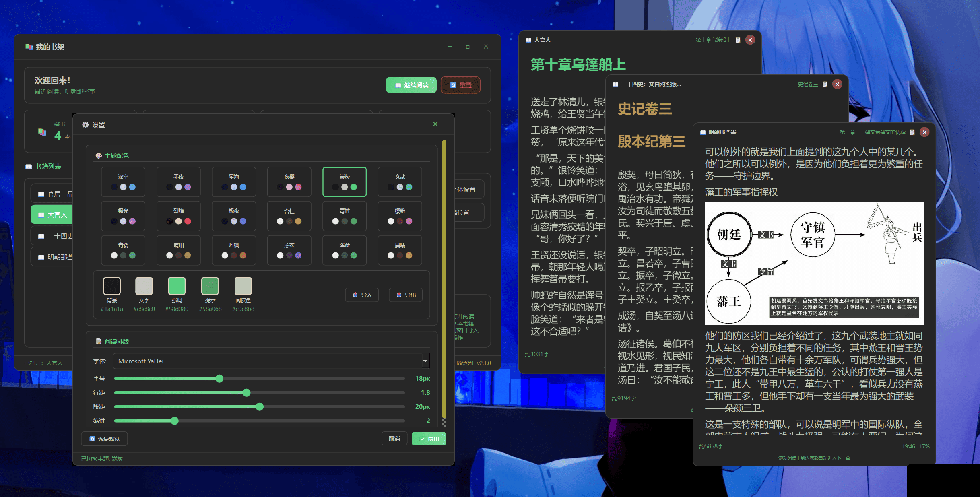Click the 恢复默认 button
Viewport: 980px width, 497px height.
click(x=105, y=439)
